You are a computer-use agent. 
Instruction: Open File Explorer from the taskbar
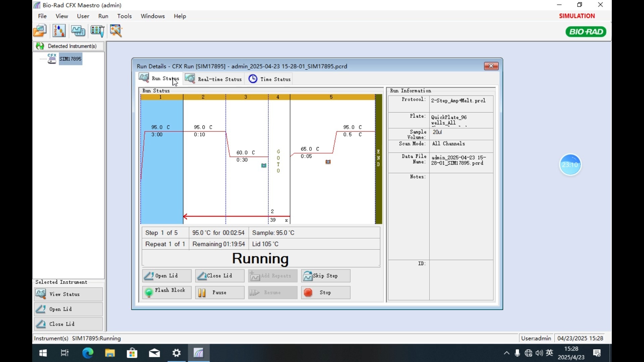coord(110,353)
